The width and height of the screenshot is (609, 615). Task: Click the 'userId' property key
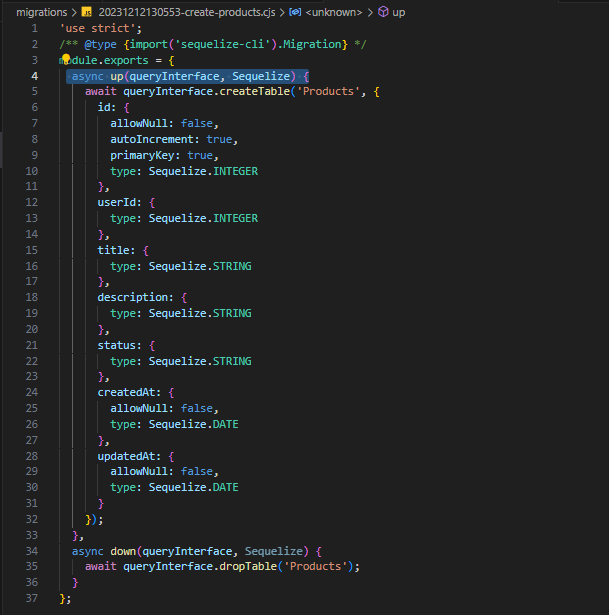click(x=116, y=202)
